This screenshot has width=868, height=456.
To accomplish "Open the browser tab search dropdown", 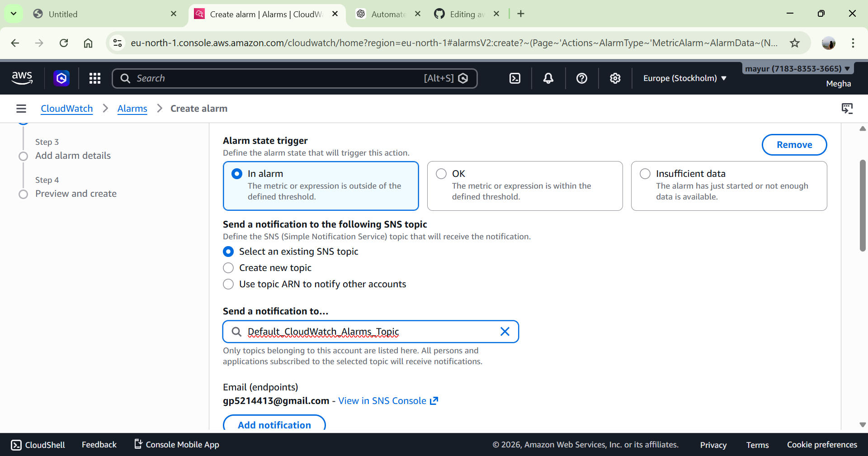I will (14, 14).
